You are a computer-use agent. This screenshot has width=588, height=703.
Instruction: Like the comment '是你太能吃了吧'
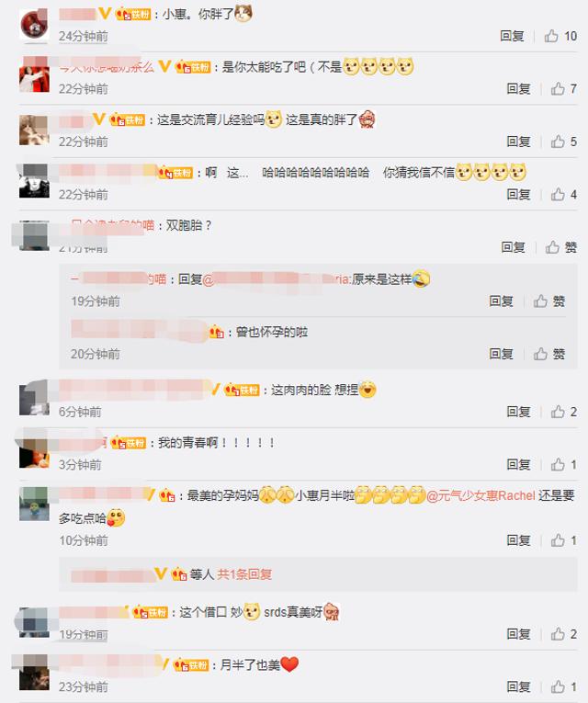(564, 89)
